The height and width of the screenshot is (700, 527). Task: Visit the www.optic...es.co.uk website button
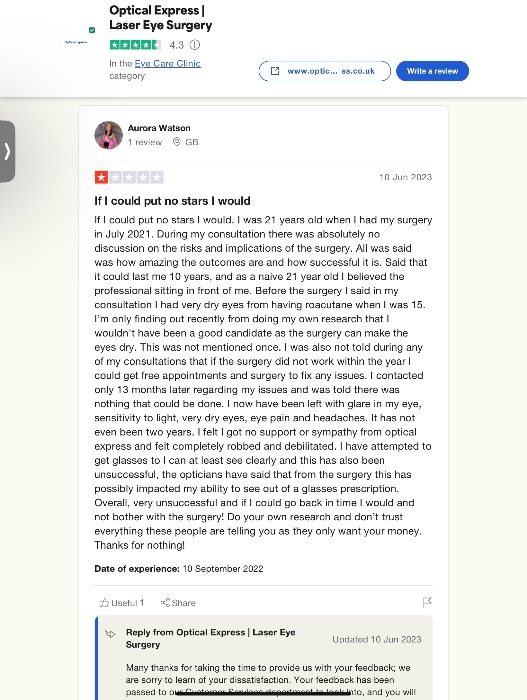[x=325, y=71]
